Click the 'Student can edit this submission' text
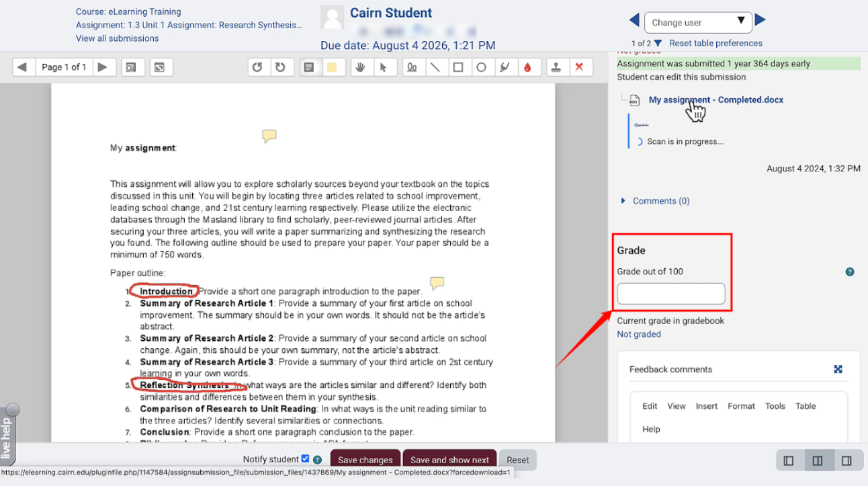The image size is (868, 486). click(681, 77)
